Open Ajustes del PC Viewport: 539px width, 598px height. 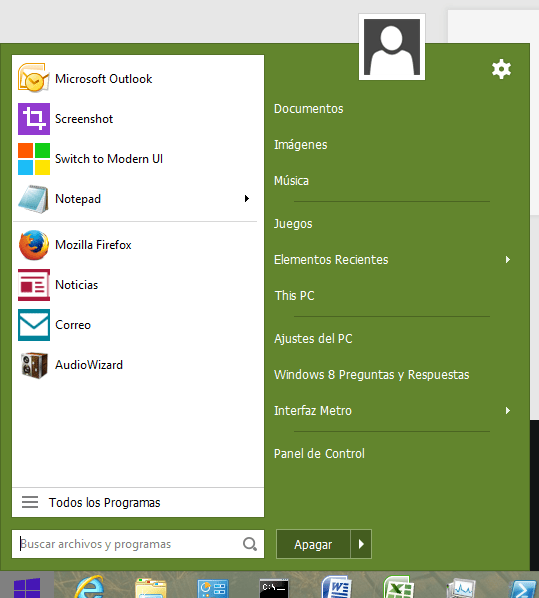pyautogui.click(x=313, y=339)
